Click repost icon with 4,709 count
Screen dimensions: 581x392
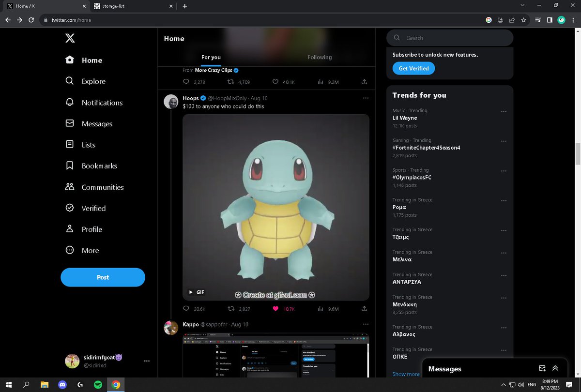[231, 82]
